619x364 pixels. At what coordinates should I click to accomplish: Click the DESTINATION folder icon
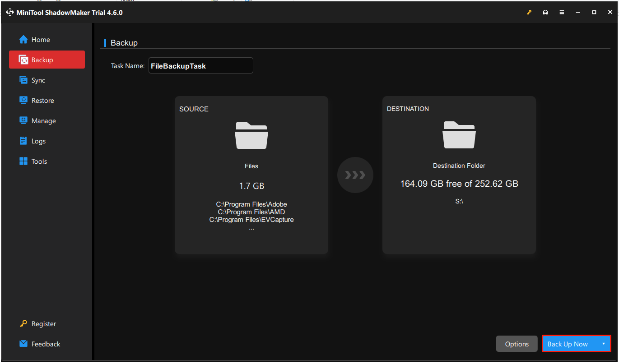coord(459,135)
